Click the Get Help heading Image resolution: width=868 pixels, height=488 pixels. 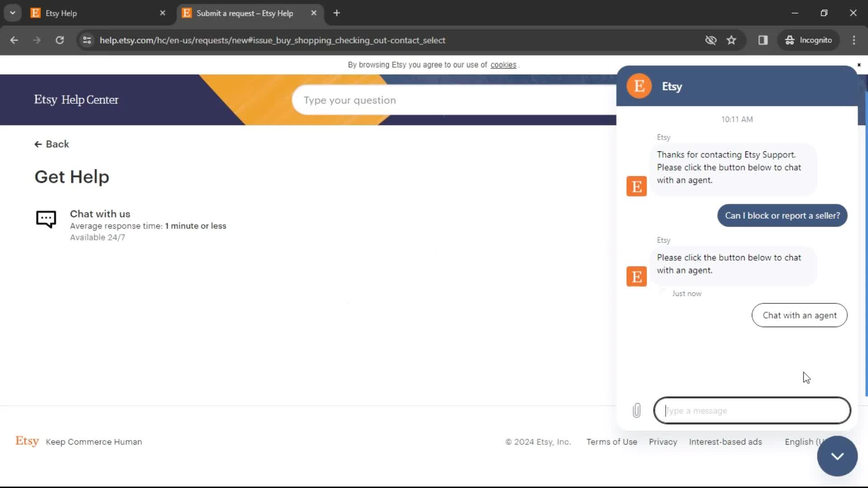(x=72, y=177)
